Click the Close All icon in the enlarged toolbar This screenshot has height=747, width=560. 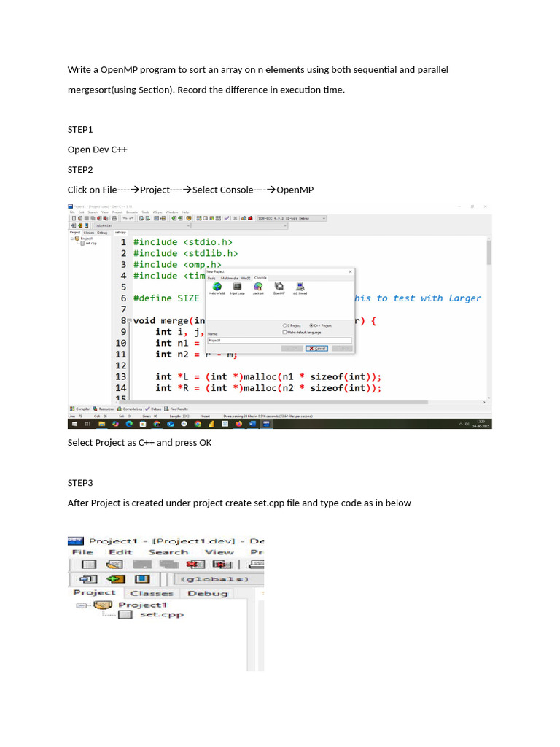coord(222,565)
